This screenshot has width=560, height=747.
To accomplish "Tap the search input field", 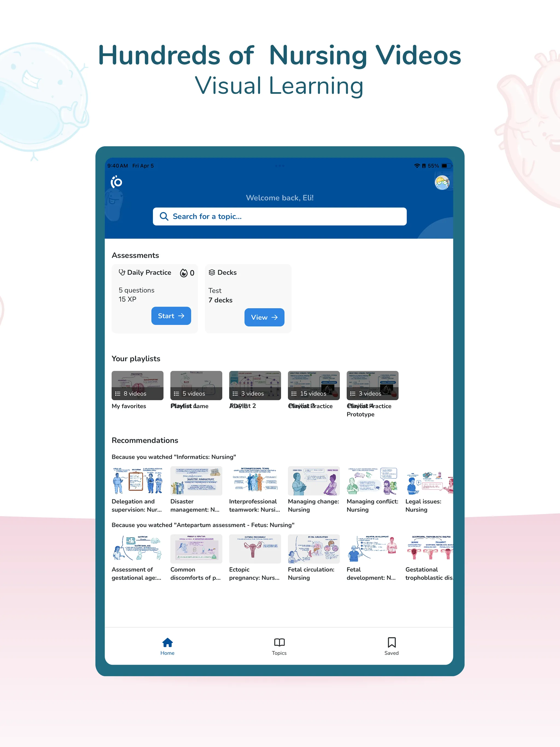I will tap(280, 217).
